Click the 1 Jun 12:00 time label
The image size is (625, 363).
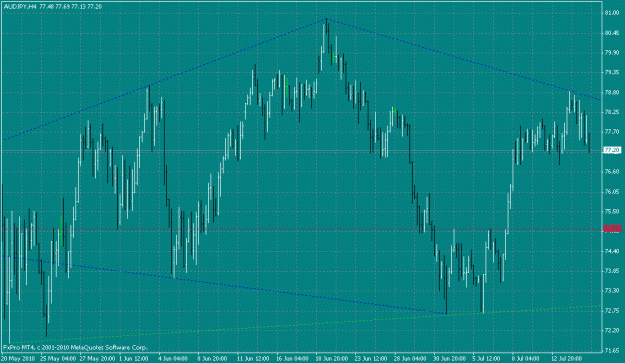(134, 358)
